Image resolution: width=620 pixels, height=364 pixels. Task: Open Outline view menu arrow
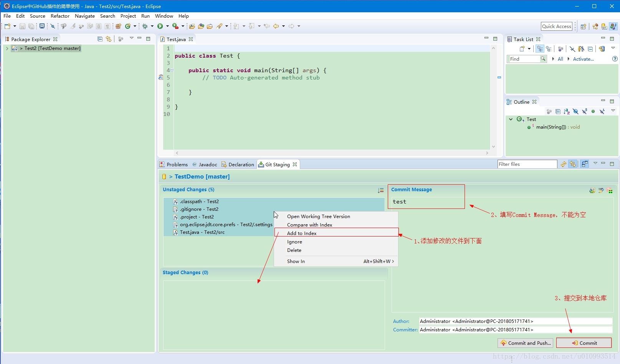point(613,111)
